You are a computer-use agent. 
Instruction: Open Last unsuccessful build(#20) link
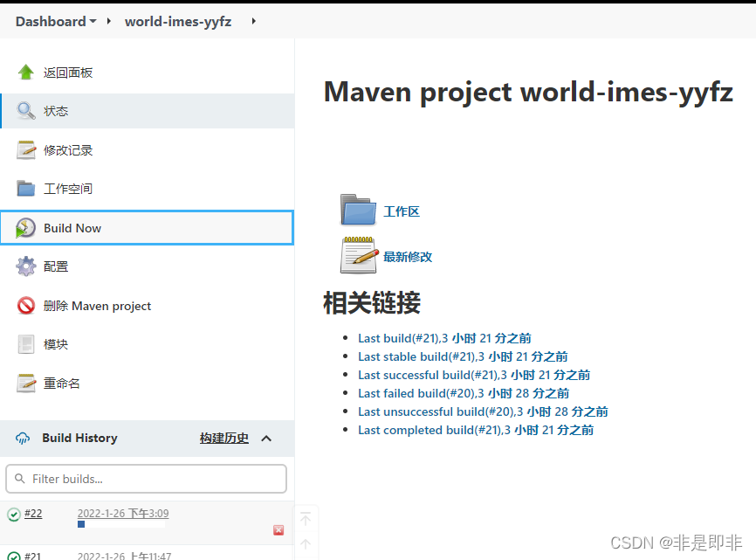click(x=482, y=411)
